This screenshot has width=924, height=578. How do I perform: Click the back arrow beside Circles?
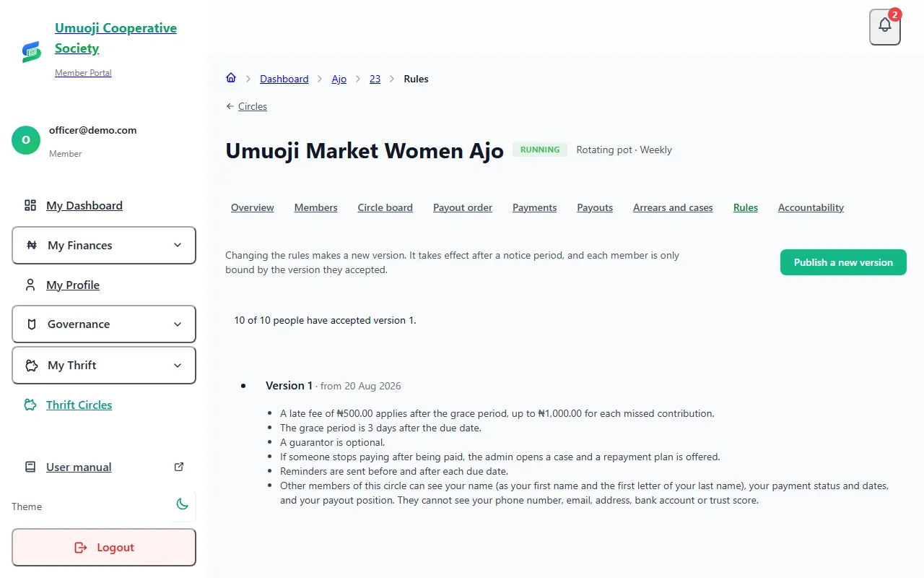click(230, 106)
